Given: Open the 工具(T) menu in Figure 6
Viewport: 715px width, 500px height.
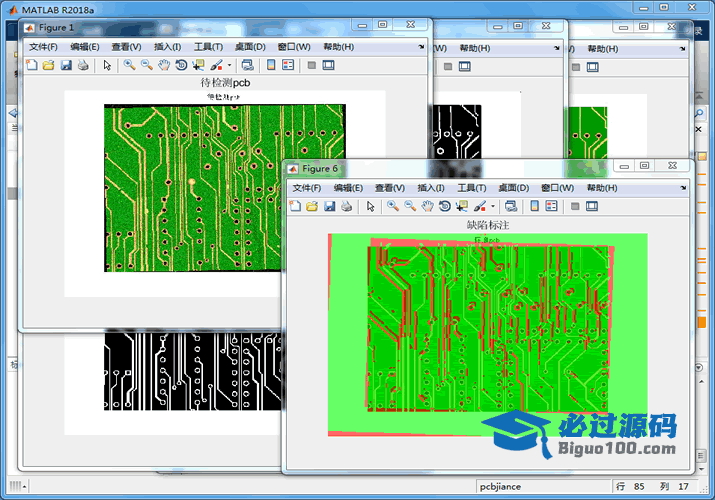Looking at the screenshot, I should point(472,187).
